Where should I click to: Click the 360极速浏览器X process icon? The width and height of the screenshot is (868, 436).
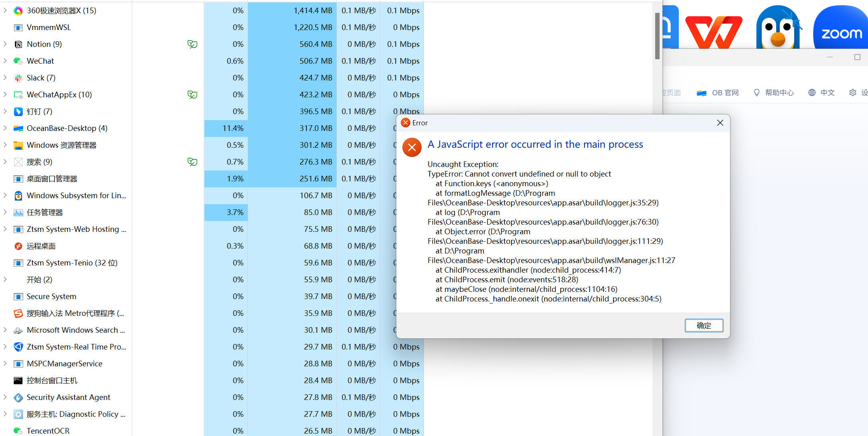(18, 11)
